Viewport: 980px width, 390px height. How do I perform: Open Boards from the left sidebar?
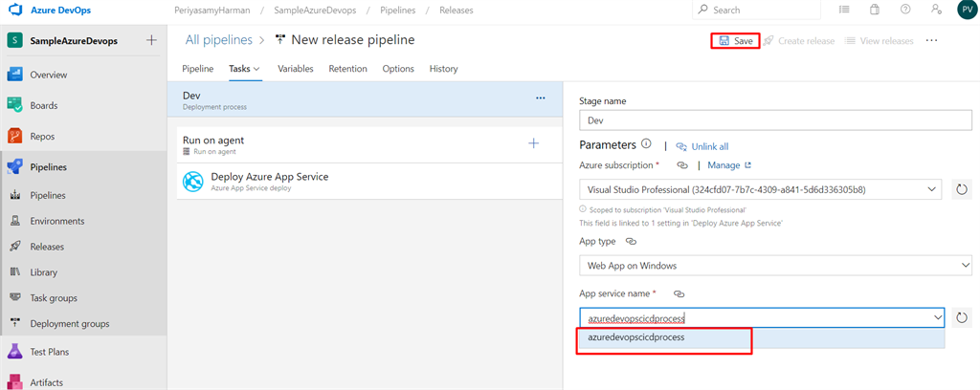pyautogui.click(x=43, y=105)
